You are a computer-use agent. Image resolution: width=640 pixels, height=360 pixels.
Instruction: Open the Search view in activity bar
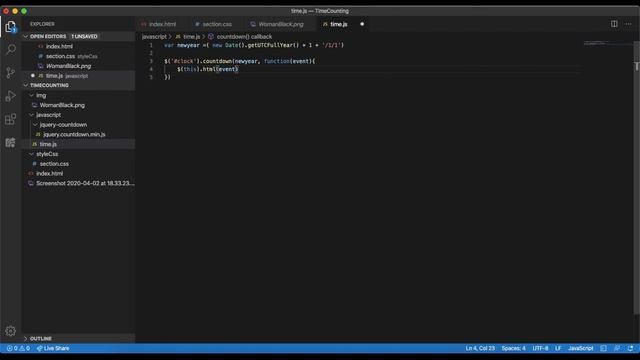(11, 49)
